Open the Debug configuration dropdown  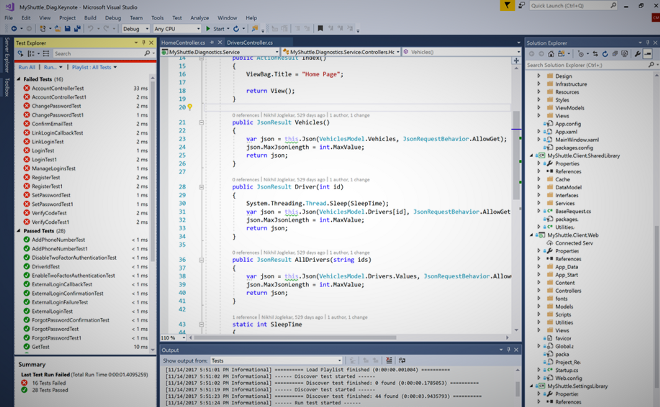pos(136,29)
